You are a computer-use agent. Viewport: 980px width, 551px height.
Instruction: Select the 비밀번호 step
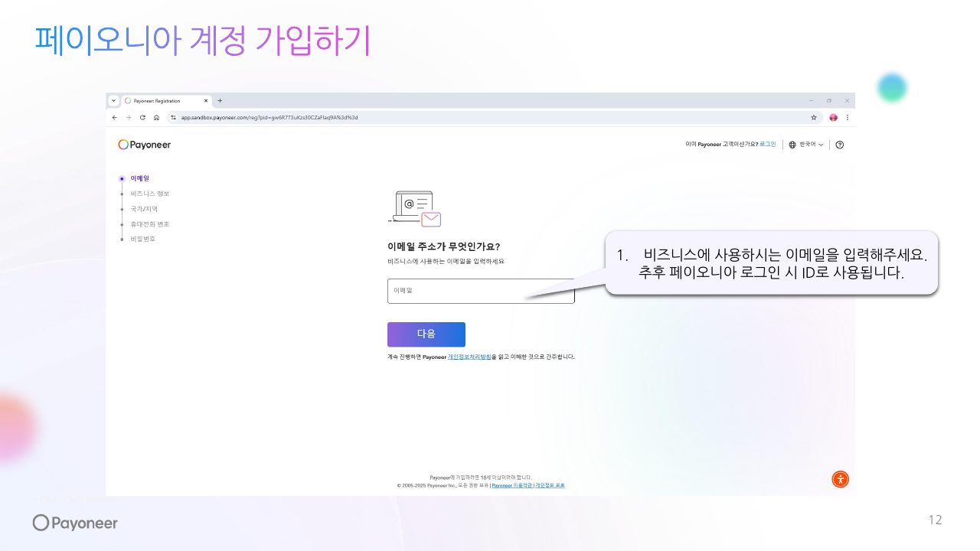142,239
